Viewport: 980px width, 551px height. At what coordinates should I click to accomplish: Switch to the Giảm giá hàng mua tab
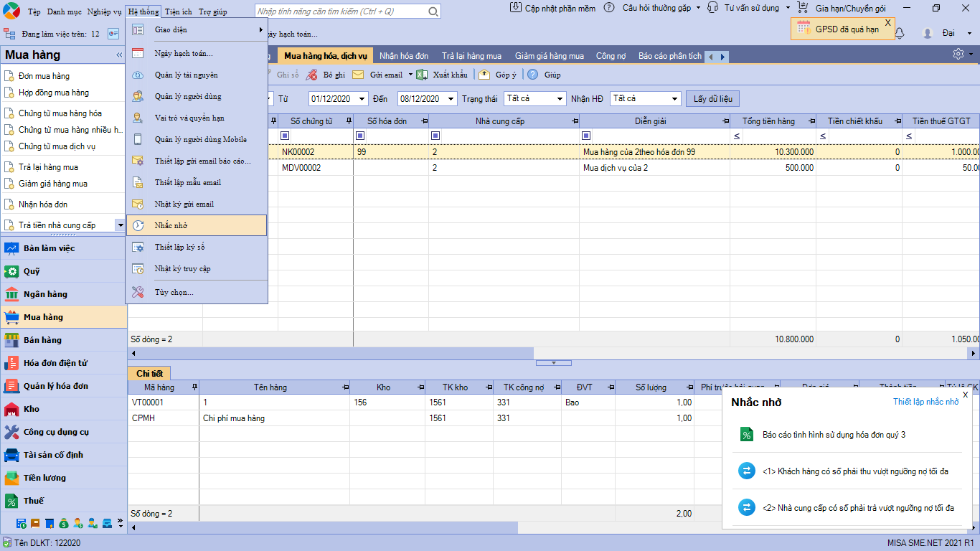(550, 56)
